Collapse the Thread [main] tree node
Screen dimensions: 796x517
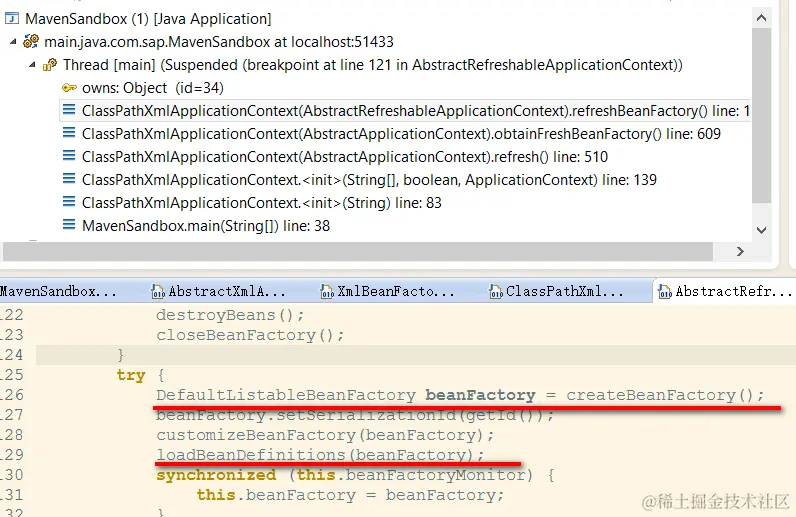pyautogui.click(x=32, y=65)
